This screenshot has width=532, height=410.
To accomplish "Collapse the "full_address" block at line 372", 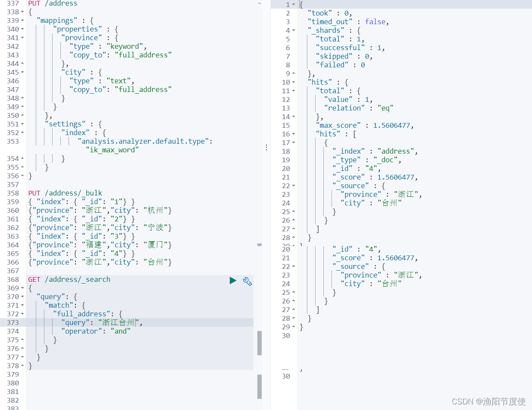I will 22,314.
